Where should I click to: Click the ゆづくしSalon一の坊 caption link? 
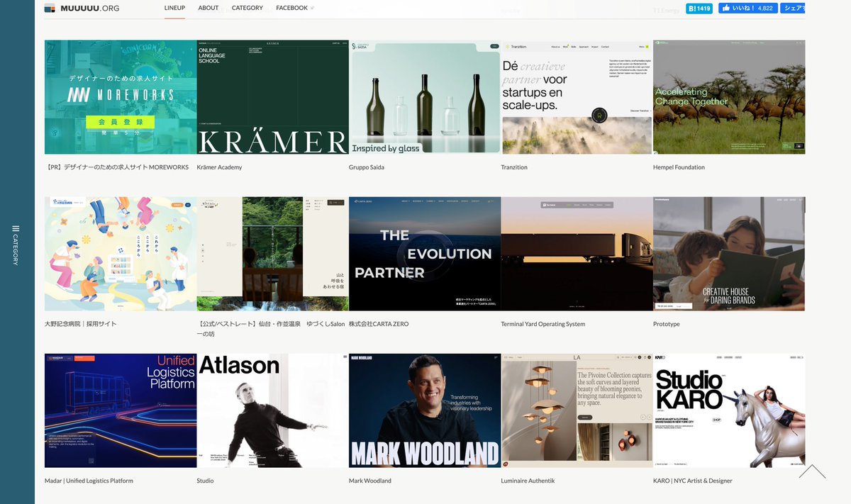click(x=271, y=328)
